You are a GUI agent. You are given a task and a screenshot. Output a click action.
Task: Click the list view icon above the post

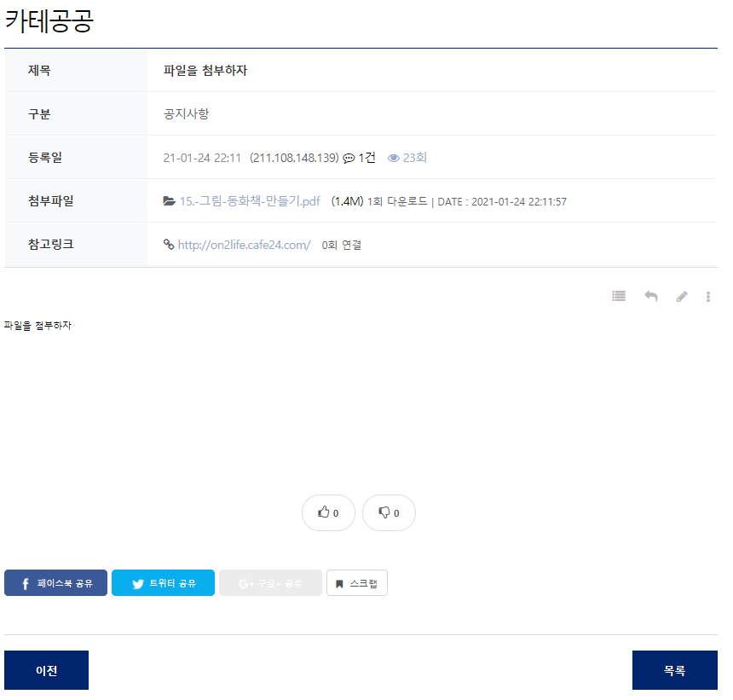tap(619, 296)
